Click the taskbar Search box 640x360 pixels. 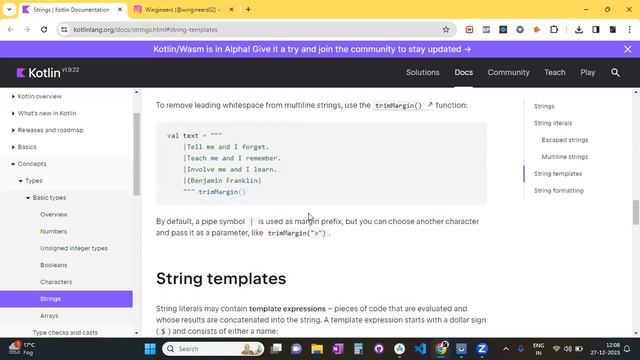(213, 349)
